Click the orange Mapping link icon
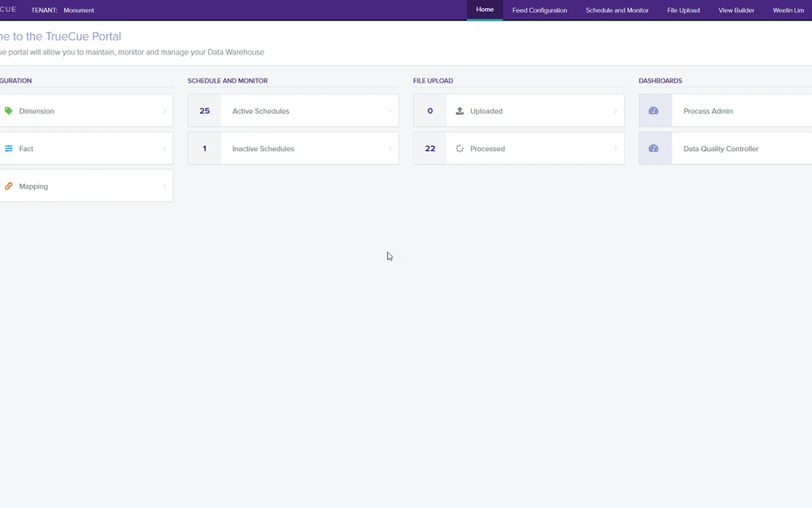 tap(9, 186)
